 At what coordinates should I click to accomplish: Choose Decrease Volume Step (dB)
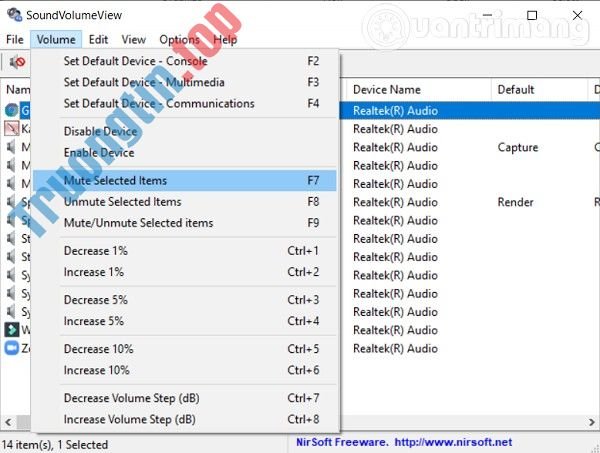coord(185,398)
